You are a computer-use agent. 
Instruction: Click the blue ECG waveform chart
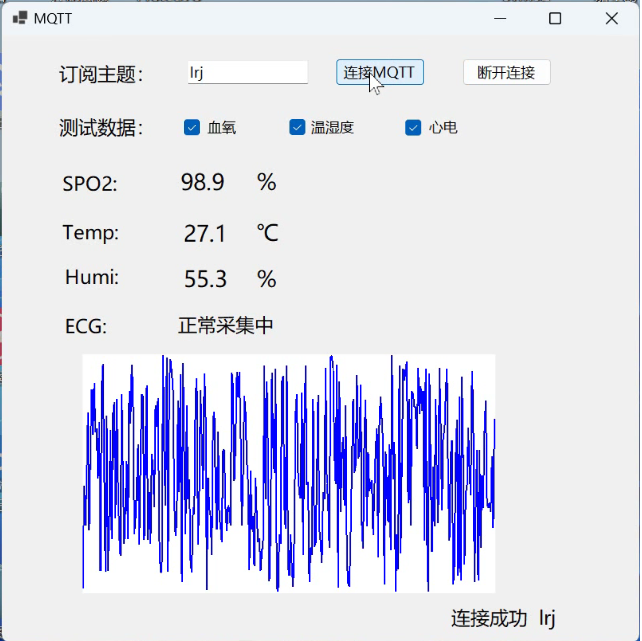tap(288, 472)
